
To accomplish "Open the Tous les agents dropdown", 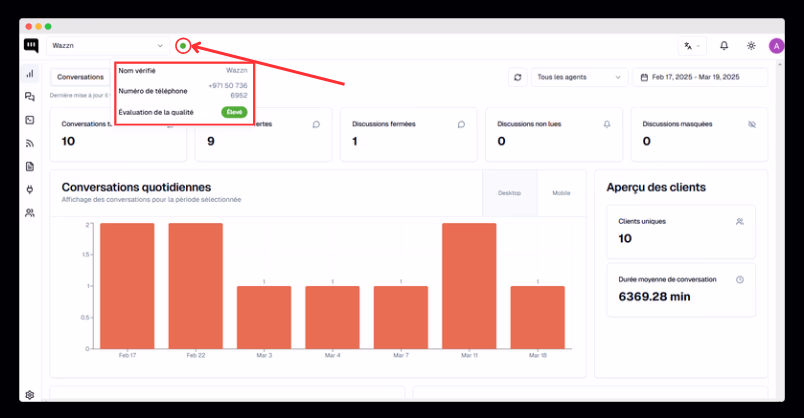I will pos(579,77).
